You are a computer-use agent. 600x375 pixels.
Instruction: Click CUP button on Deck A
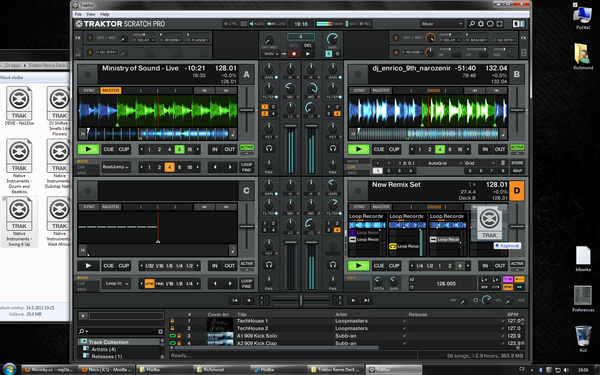pyautogui.click(x=124, y=149)
